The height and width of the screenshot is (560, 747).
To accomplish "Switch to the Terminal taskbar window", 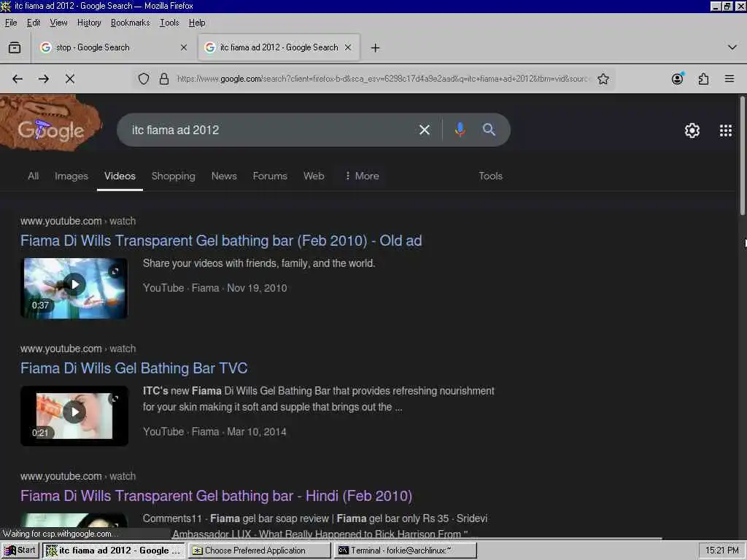I will pos(405,550).
